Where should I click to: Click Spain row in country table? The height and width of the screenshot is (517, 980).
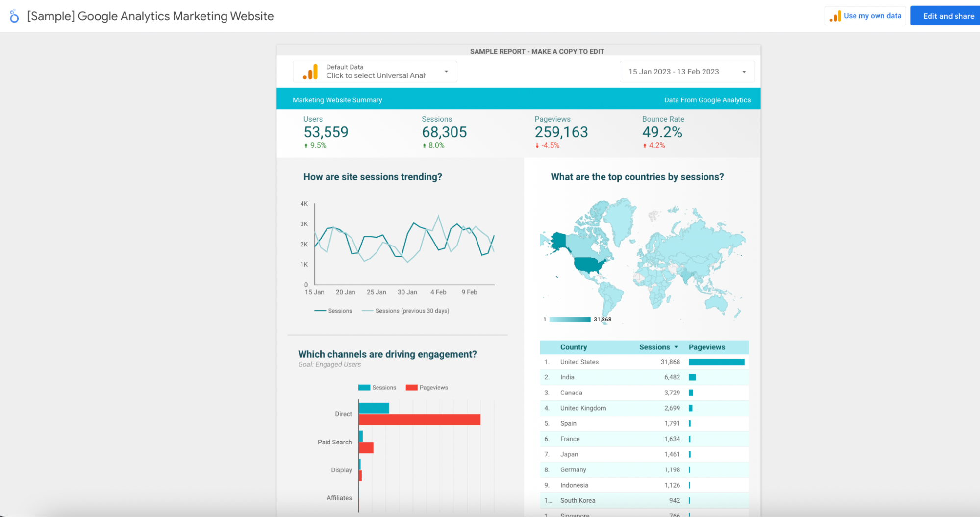pyautogui.click(x=644, y=424)
